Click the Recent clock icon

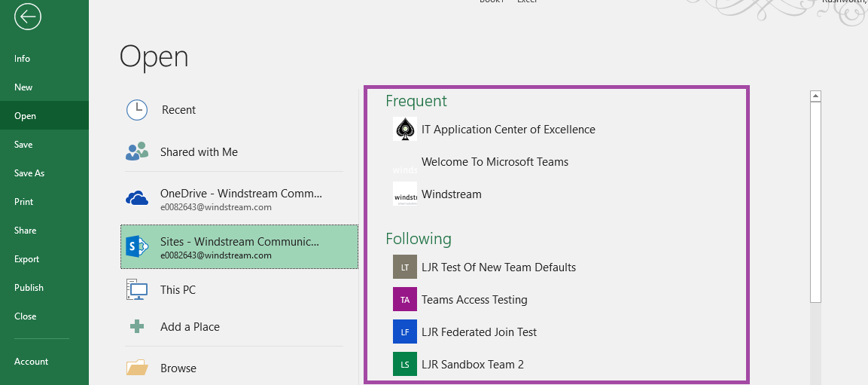[137, 110]
